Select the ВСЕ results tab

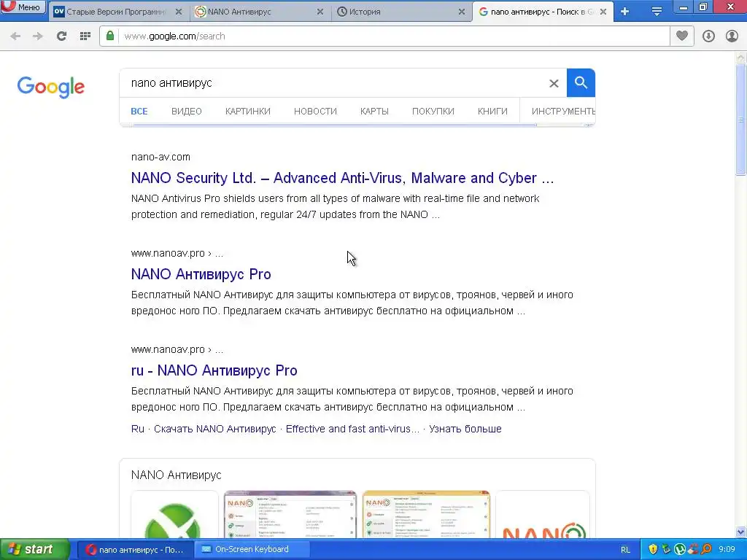coord(139,112)
